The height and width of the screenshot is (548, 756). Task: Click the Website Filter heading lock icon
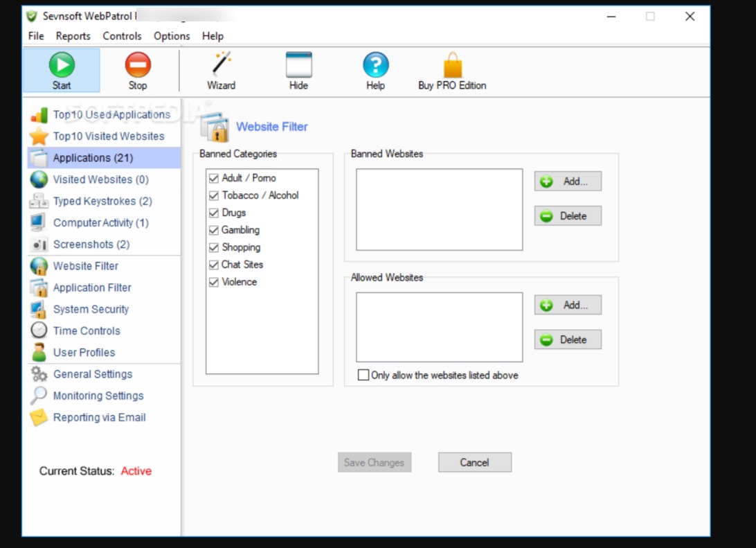point(215,127)
